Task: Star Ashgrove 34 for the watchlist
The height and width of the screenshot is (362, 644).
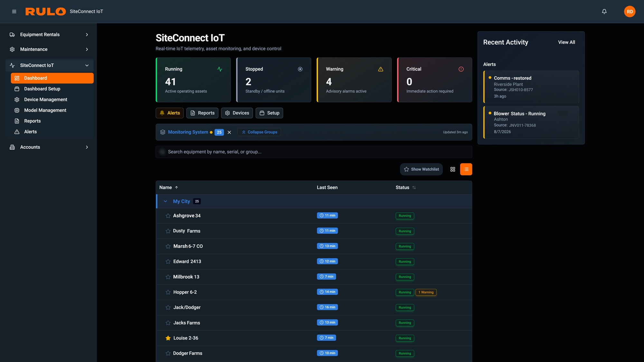Action: [x=168, y=216]
